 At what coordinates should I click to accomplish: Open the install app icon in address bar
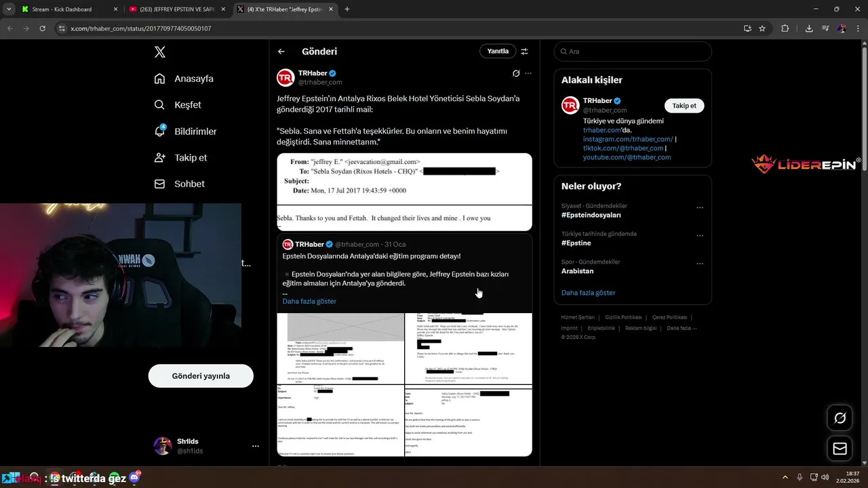coord(747,28)
